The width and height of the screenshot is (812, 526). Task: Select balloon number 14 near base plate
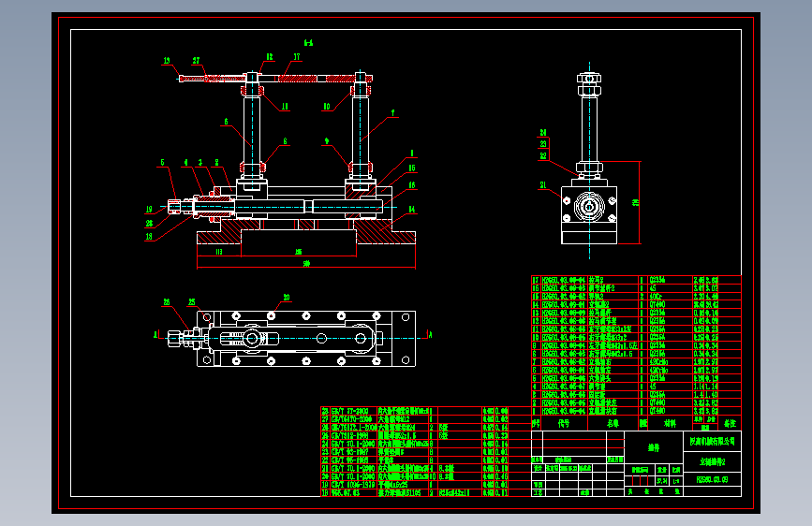412,209
